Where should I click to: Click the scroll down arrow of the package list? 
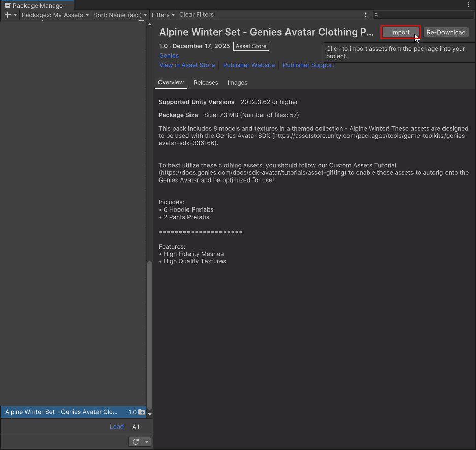[x=149, y=414]
